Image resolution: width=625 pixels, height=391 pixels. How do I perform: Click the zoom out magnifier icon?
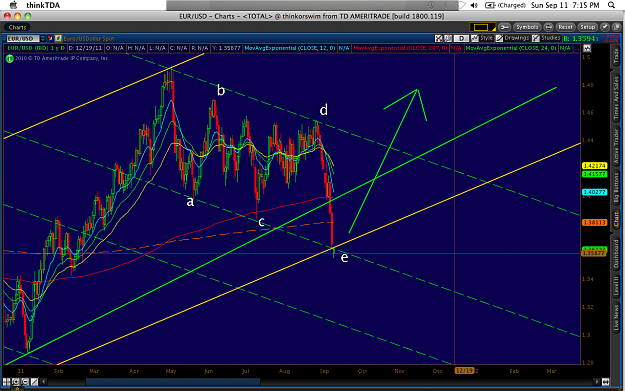pyautogui.click(x=25, y=382)
